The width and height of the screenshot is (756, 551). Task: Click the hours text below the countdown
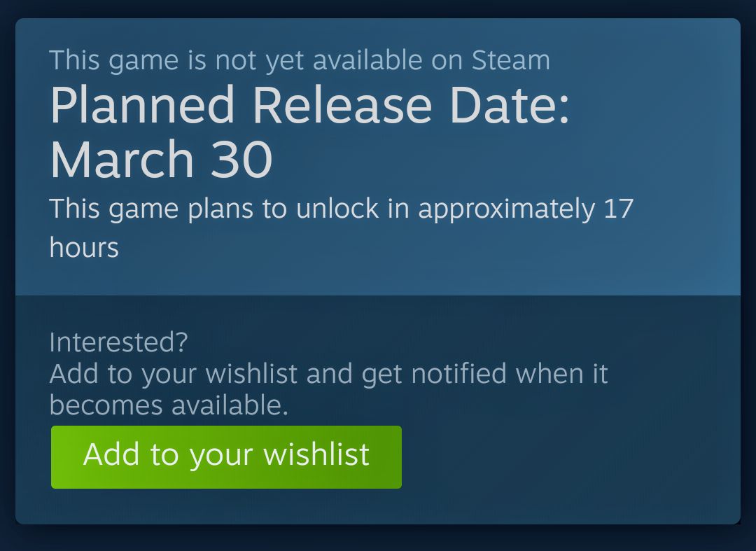(83, 246)
